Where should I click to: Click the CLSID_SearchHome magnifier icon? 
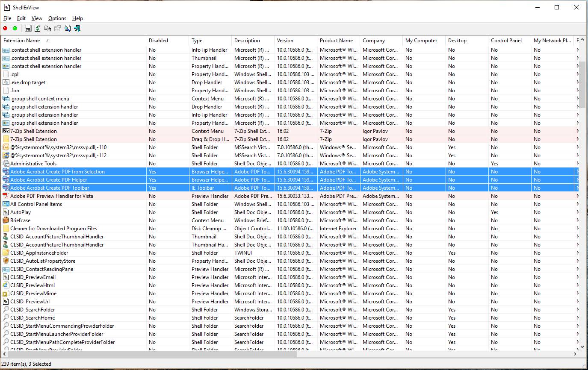pos(6,318)
